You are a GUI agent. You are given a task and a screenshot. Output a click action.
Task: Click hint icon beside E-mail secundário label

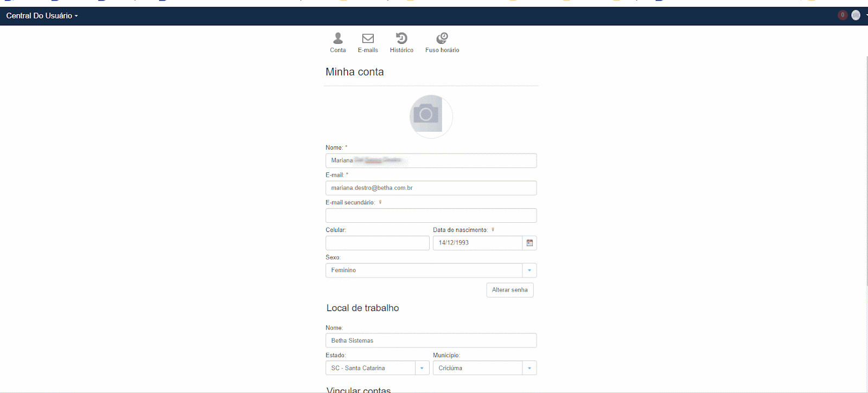click(x=380, y=202)
